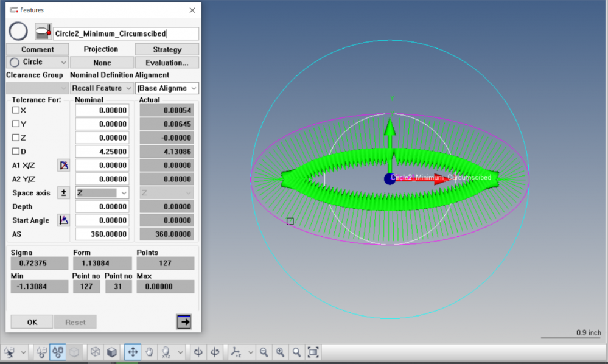
Task: Click the wireframe cube view icon
Action: (96, 352)
